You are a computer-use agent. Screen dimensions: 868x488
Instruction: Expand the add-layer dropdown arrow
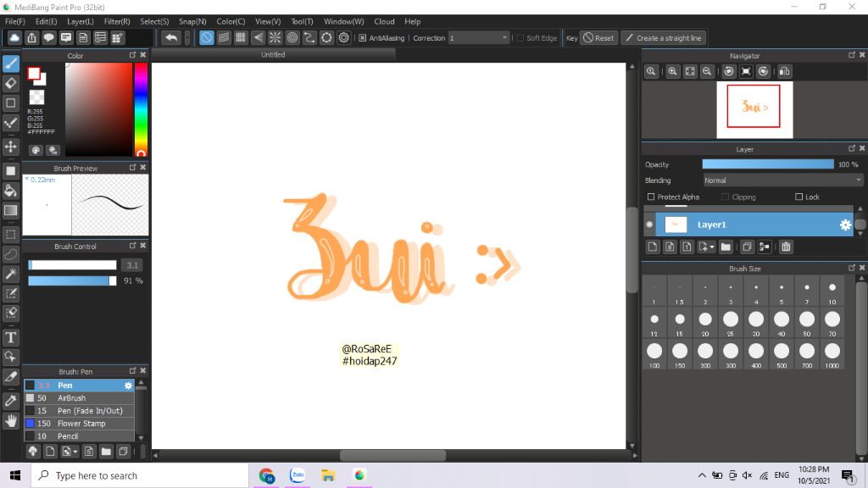click(712, 247)
